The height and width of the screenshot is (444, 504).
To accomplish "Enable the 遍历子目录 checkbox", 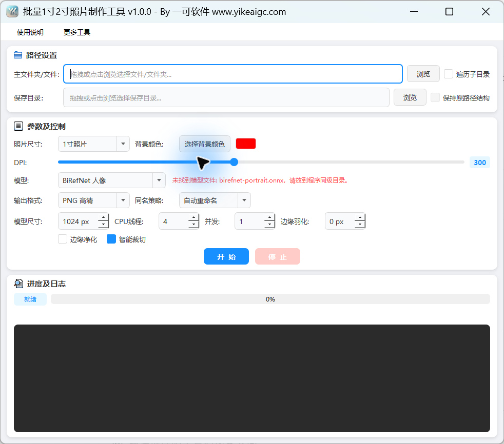I will 449,74.
